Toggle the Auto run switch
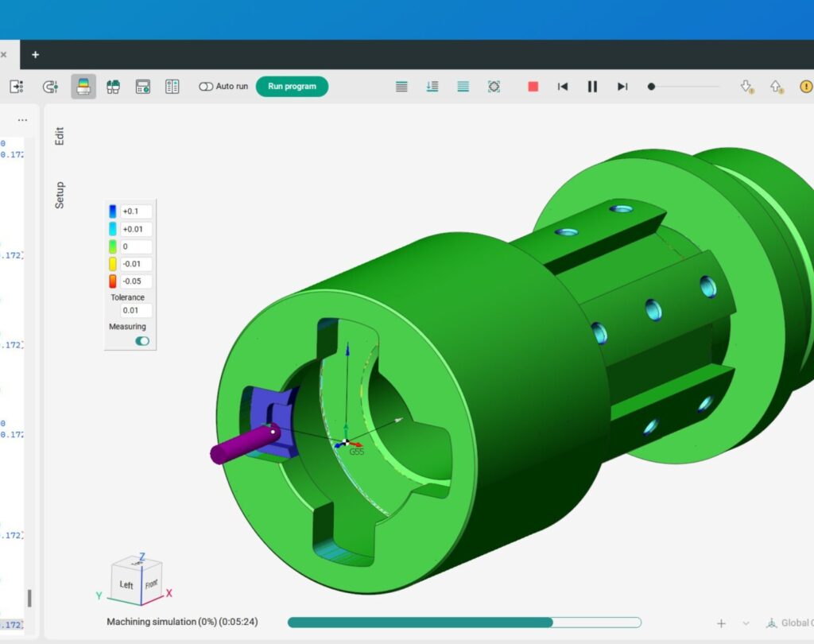 (x=206, y=87)
